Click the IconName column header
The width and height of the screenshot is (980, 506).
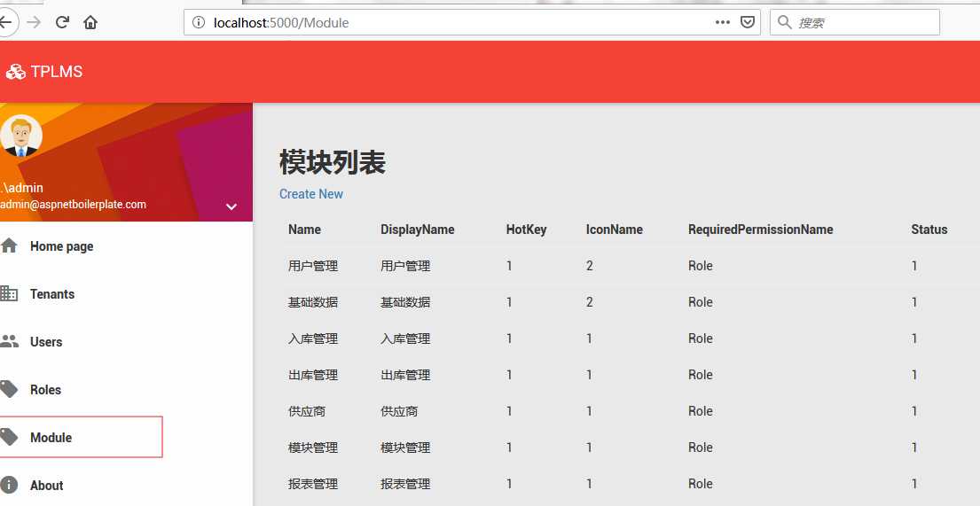615,230
